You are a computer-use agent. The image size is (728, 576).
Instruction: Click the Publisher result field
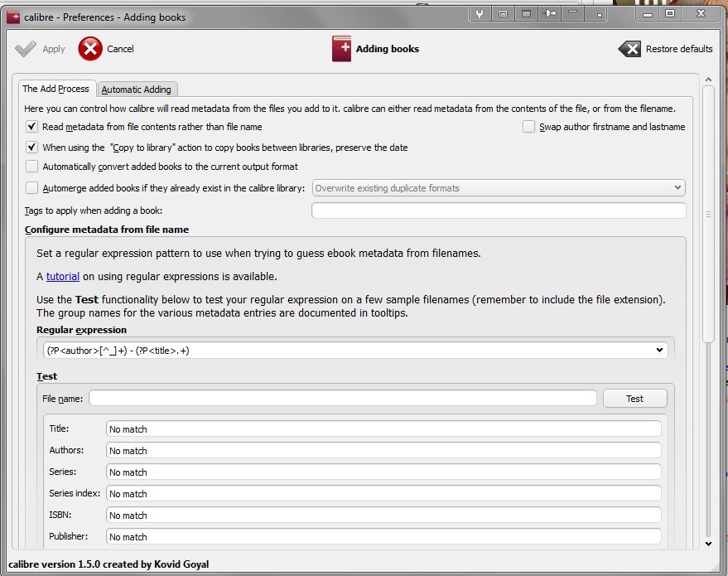click(x=383, y=536)
